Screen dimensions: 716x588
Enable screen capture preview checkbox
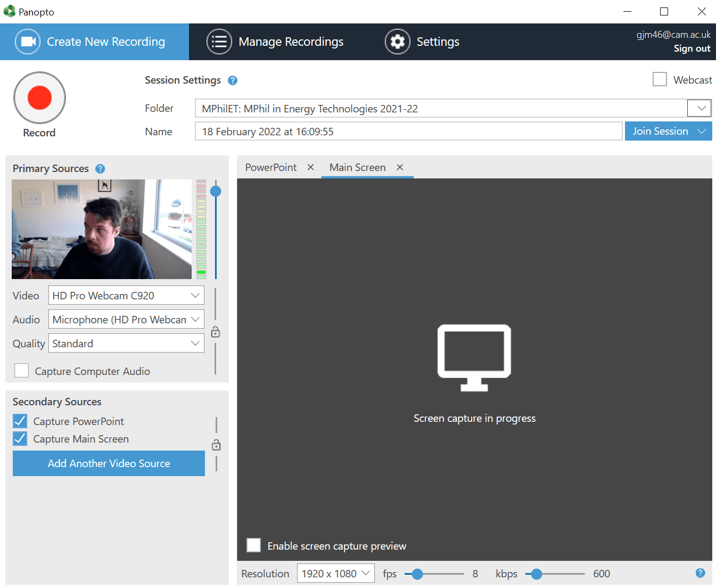click(254, 545)
